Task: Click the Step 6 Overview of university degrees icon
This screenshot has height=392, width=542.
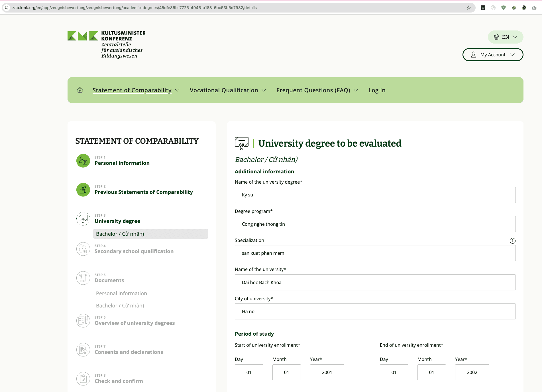Action: (83, 321)
